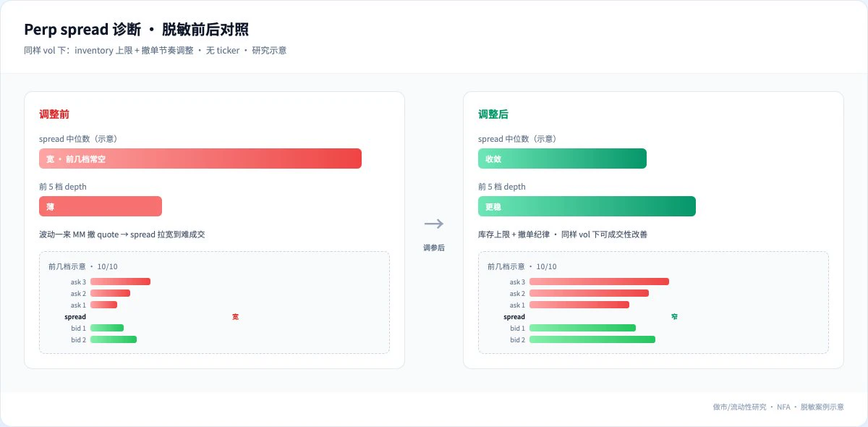
Task: Click '前 5 档 depth' label in the 调整前 card
Action: pos(63,187)
